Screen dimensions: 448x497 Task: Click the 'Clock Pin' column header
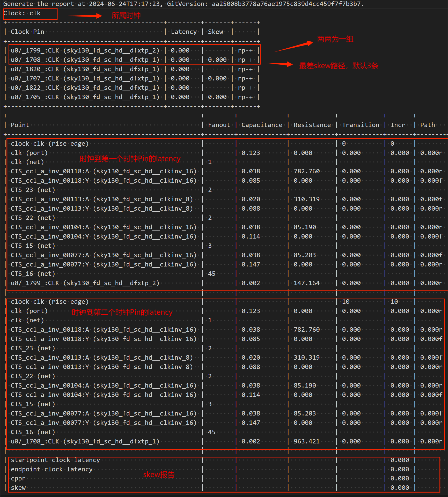(x=27, y=32)
